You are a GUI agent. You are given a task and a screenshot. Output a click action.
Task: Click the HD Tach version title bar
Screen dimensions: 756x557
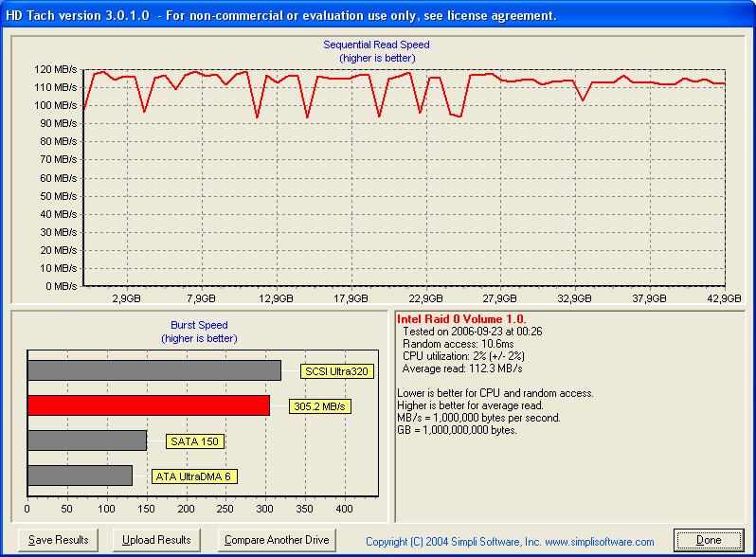[x=284, y=16]
